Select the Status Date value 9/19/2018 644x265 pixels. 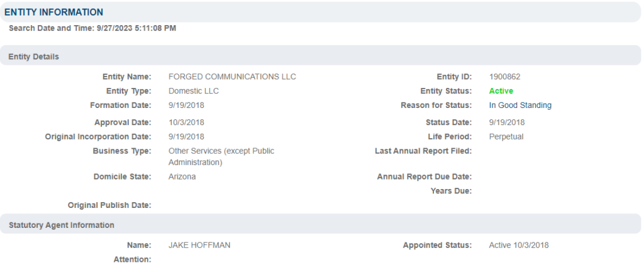(506, 122)
